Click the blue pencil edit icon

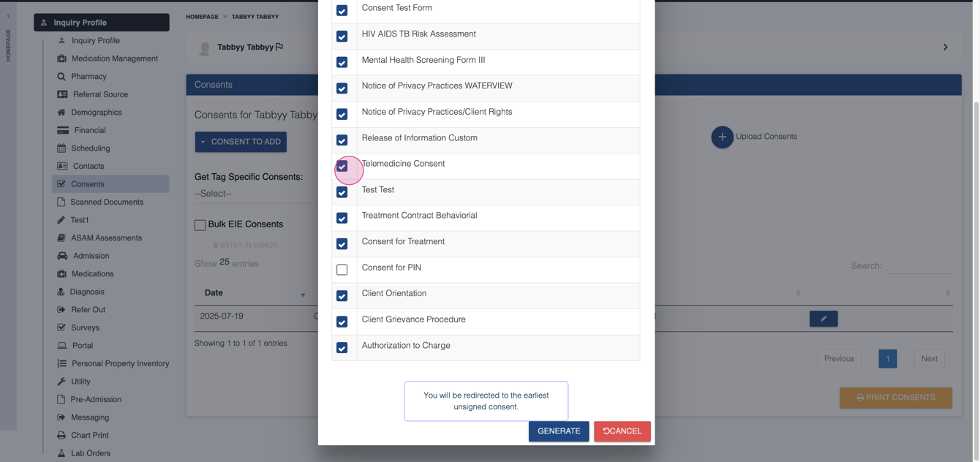[x=823, y=319]
